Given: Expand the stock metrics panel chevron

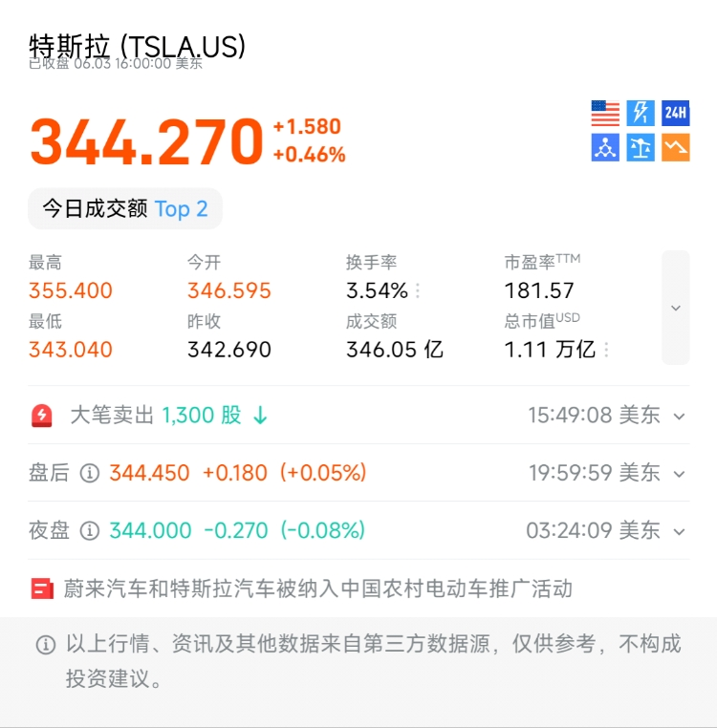Looking at the screenshot, I should pos(676,308).
